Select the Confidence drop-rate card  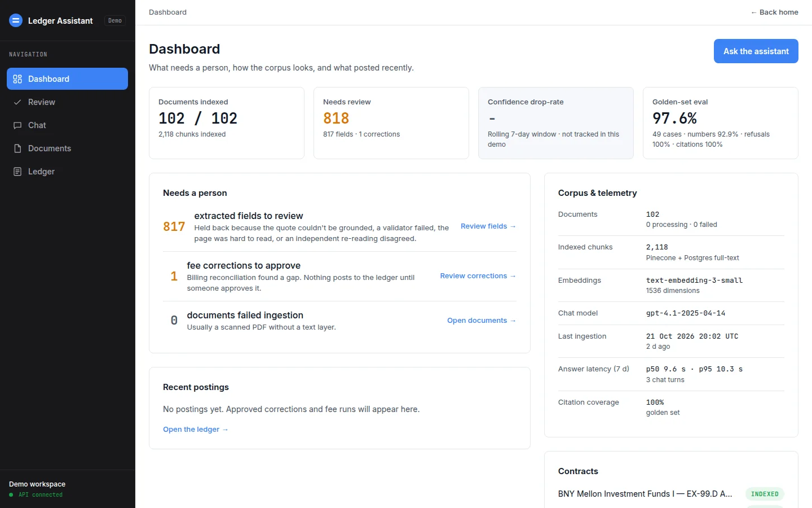pyautogui.click(x=556, y=123)
